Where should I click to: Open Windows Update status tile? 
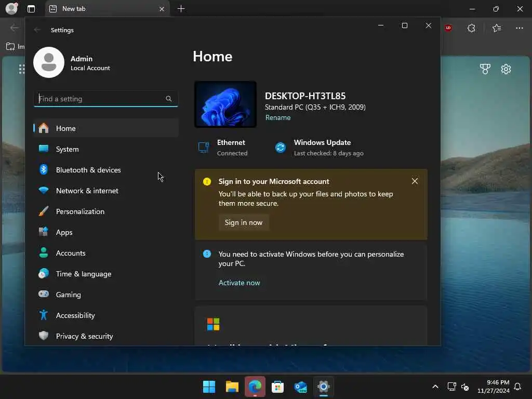click(x=319, y=148)
